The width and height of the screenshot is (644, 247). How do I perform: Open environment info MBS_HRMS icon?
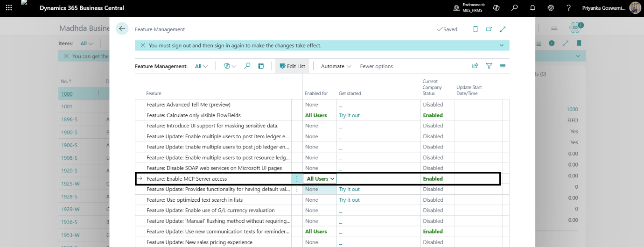(456, 8)
